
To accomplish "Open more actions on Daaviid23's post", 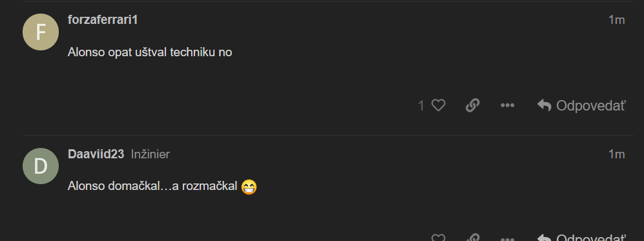I will [x=507, y=238].
